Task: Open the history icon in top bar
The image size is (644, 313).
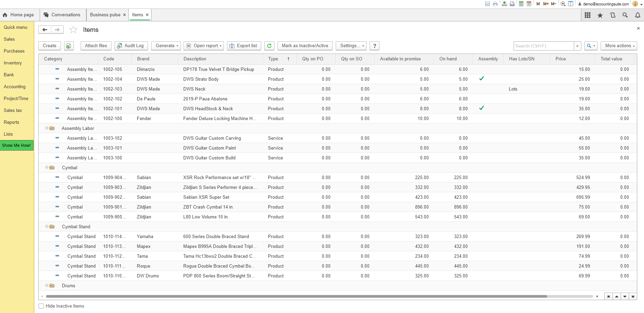Action: tap(612, 15)
